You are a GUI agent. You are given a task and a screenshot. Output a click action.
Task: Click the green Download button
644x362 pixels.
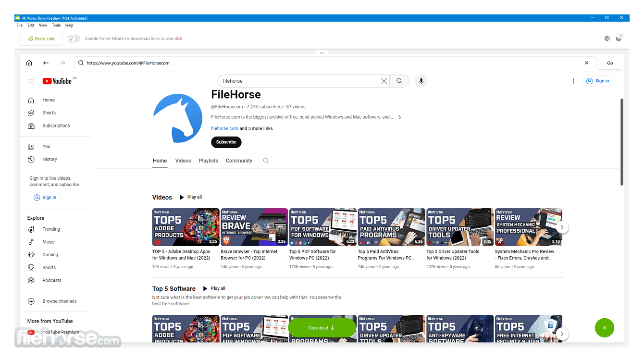(x=322, y=328)
